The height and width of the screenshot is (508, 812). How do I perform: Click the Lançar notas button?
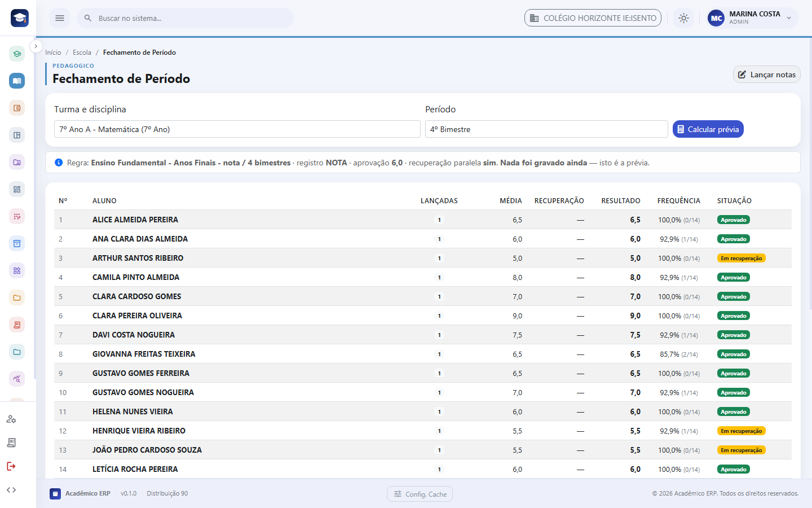click(x=767, y=75)
